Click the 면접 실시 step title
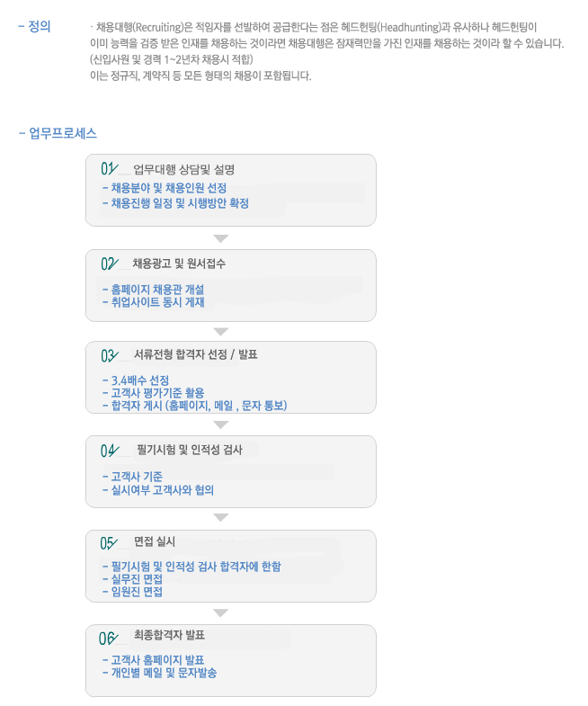Image resolution: width=588 pixels, height=706 pixels. [x=155, y=541]
